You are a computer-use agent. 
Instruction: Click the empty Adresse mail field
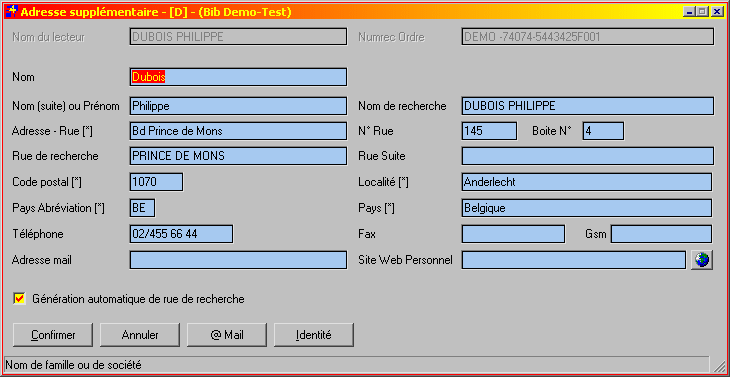[238, 260]
